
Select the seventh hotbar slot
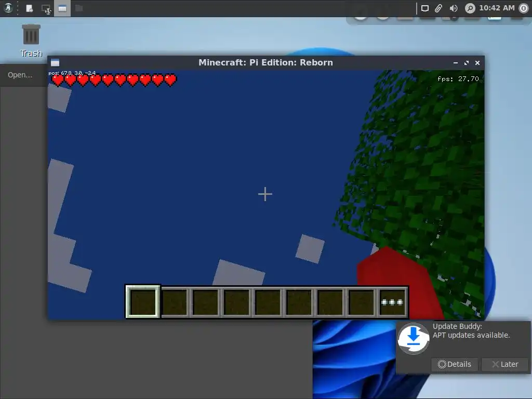coord(330,302)
